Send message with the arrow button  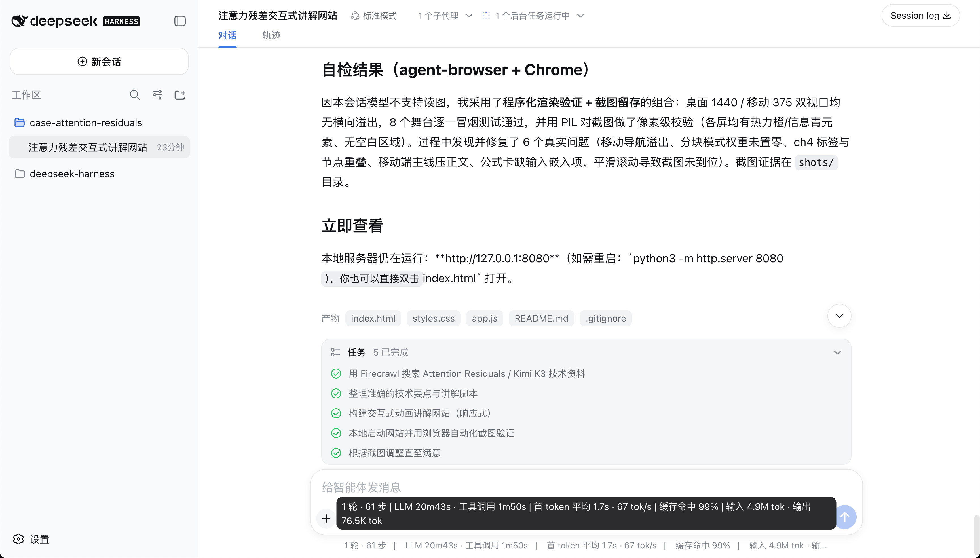pos(845,517)
